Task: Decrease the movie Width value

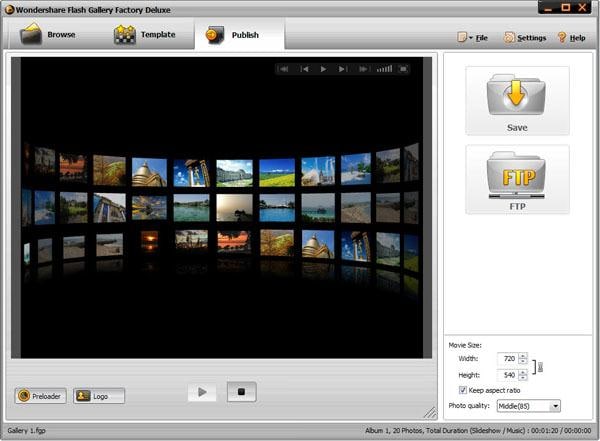Action: (523, 361)
